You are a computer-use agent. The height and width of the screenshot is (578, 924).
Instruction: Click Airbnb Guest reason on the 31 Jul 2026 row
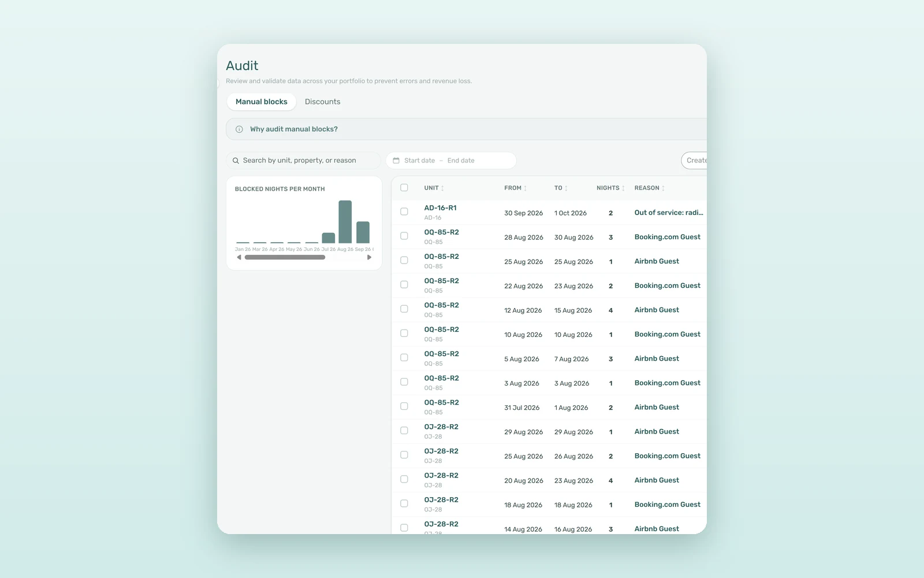657,407
